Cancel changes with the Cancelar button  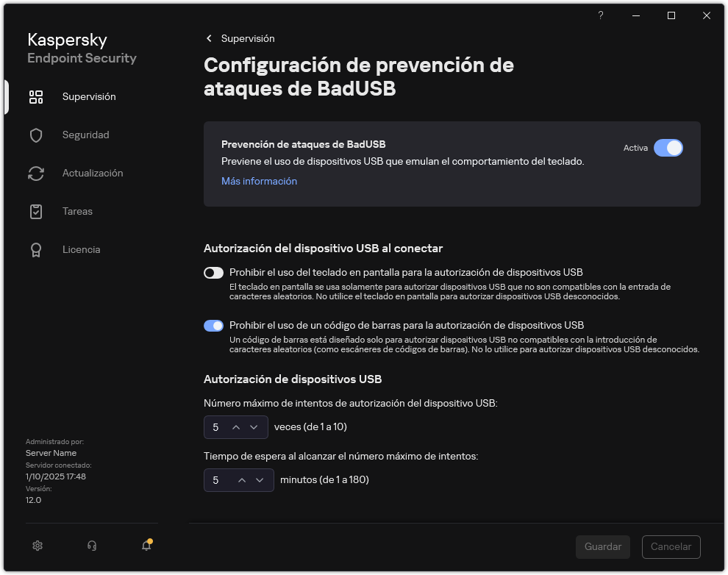pyautogui.click(x=671, y=546)
